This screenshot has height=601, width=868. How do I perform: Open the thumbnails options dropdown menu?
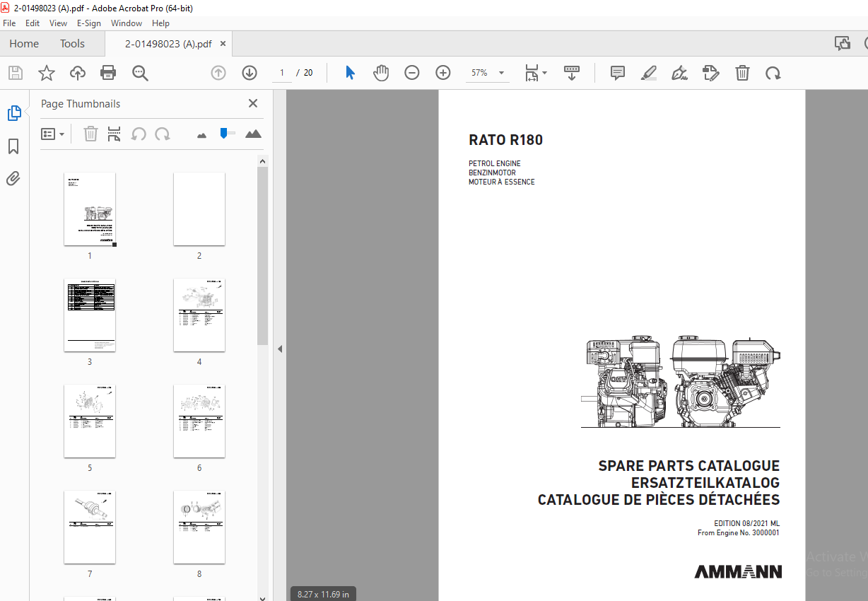[53, 134]
